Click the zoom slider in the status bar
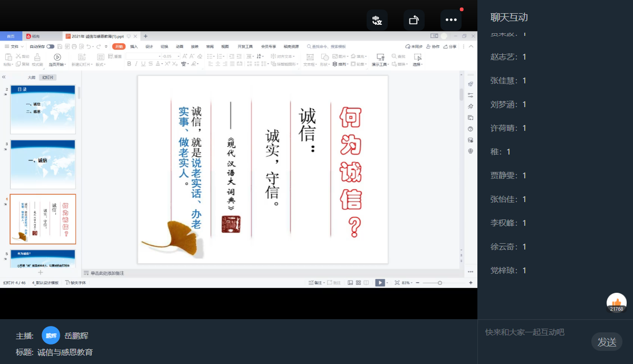The image size is (633, 364). [x=440, y=283]
